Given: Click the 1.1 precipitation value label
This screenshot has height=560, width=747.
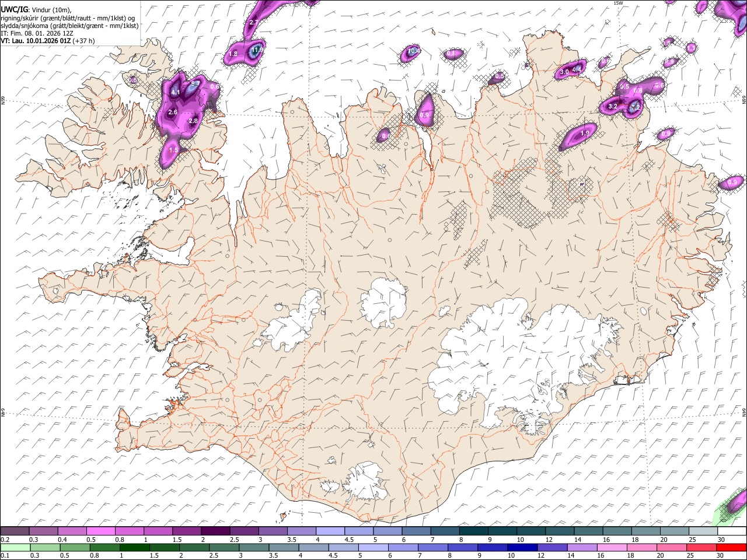Looking at the screenshot, I should pyautogui.click(x=692, y=48).
